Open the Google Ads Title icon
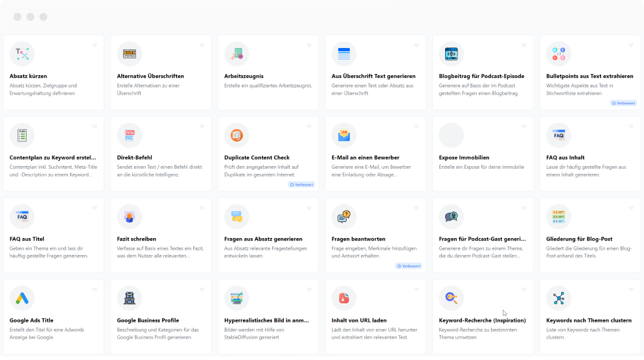 point(22,298)
